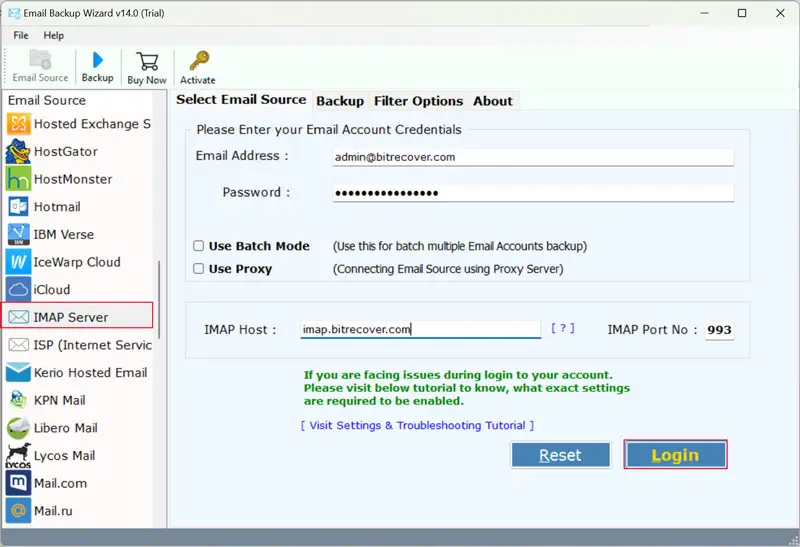Viewport: 800px width, 547px height.
Task: Click the Password input field
Action: point(533,193)
